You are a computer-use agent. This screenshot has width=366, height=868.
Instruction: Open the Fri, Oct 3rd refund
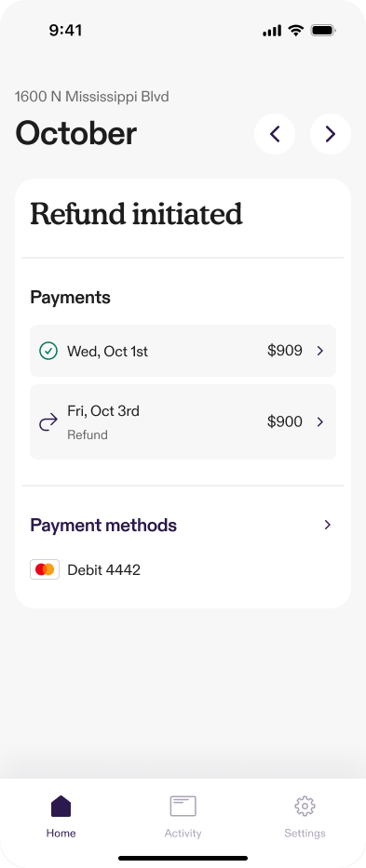pos(183,421)
